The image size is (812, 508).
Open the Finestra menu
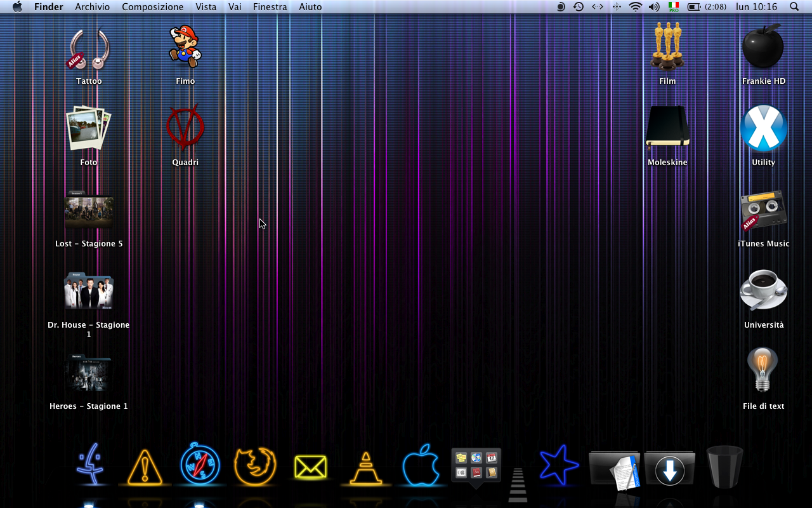click(x=270, y=7)
